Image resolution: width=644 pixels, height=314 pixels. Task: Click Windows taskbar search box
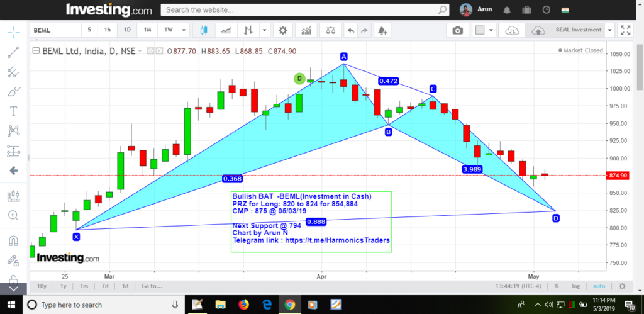coord(105,305)
